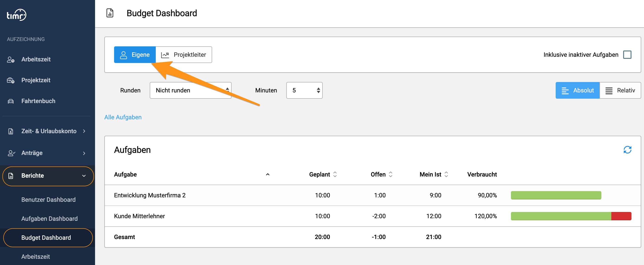Click the 21:00 total Mein Ist
The width and height of the screenshot is (644, 265).
[434, 237]
